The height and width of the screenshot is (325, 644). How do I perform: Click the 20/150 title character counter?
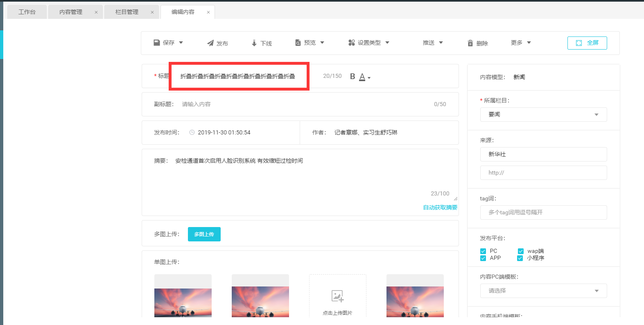pos(332,76)
